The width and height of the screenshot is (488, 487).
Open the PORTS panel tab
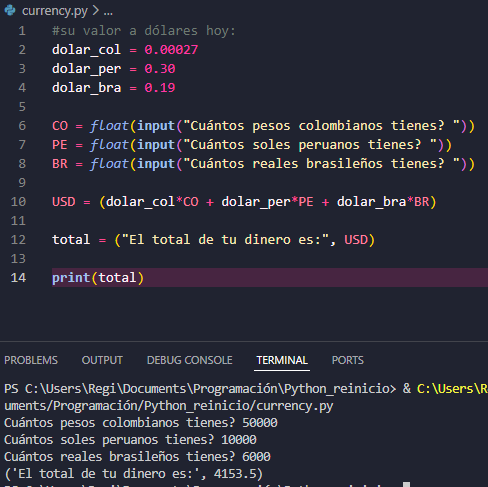(348, 360)
